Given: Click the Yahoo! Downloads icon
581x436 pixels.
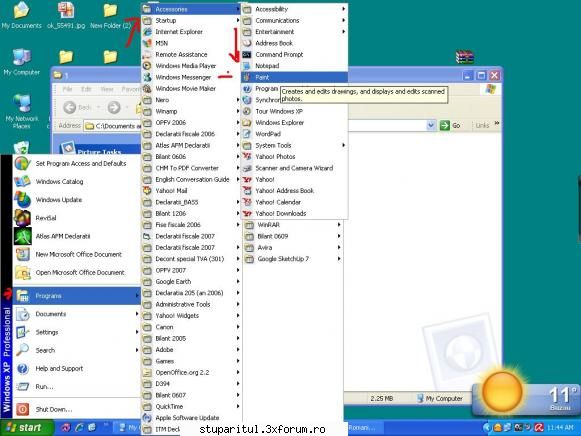Looking at the screenshot, I should tap(247, 213).
